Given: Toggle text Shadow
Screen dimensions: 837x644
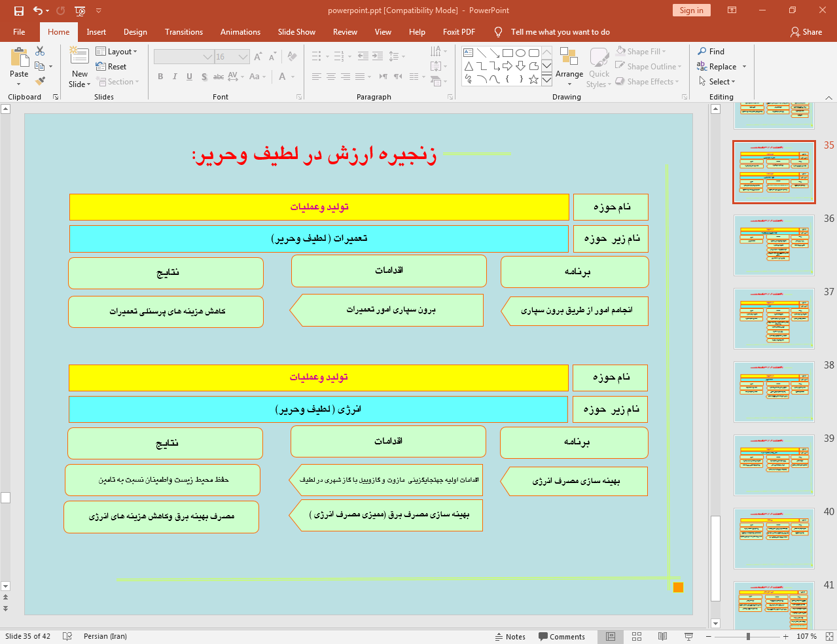Looking at the screenshot, I should 204,77.
